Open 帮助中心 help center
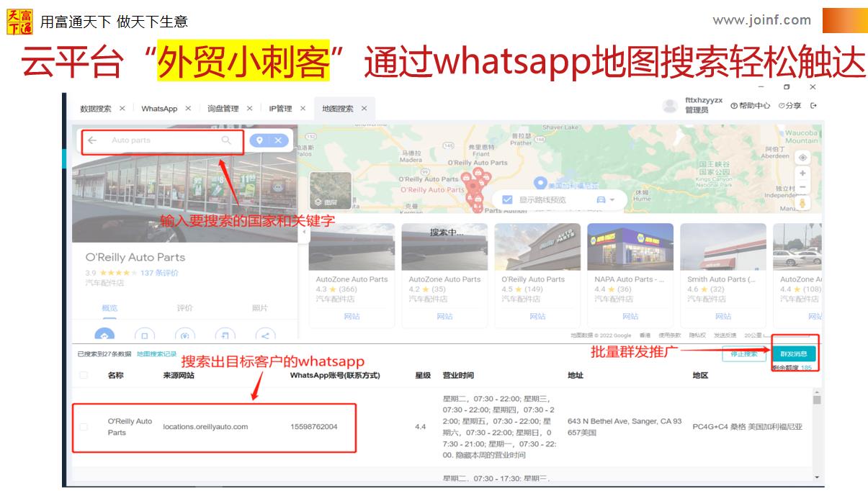Image resolution: width=868 pixels, height=491 pixels. 750,106
